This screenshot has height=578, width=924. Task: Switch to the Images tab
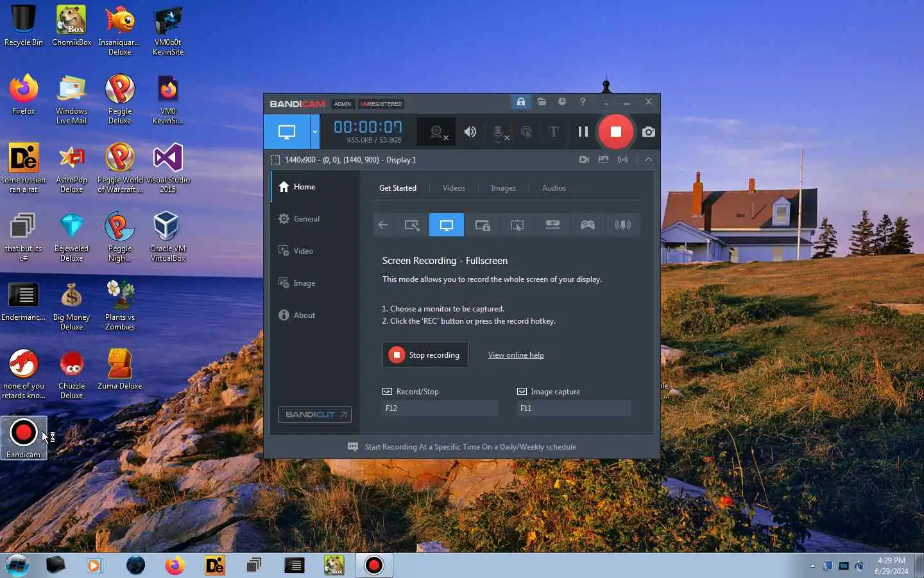coord(503,188)
